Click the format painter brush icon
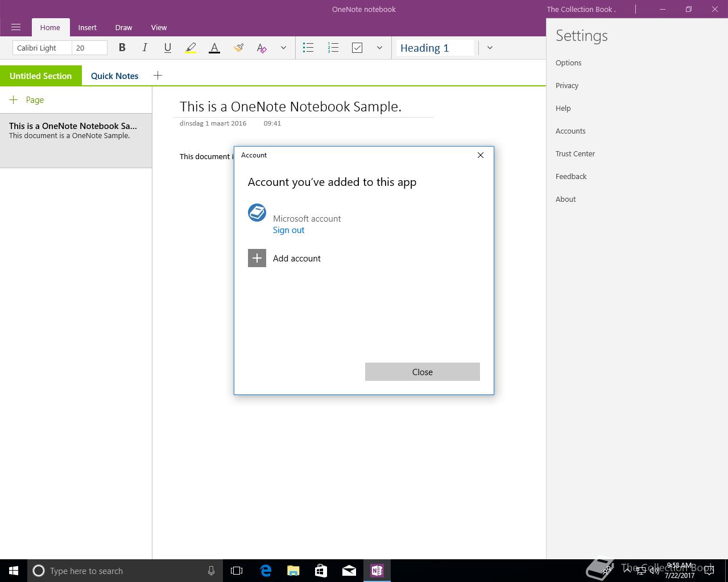This screenshot has height=582, width=728. click(x=238, y=48)
